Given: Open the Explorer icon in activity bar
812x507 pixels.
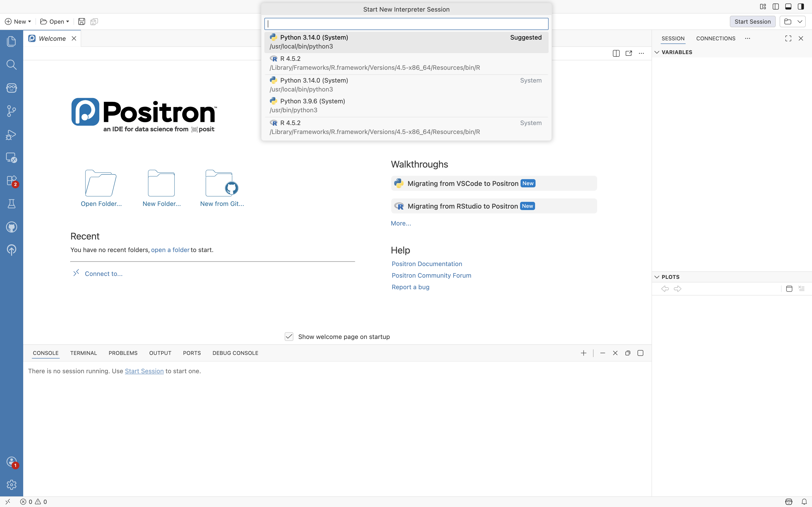Looking at the screenshot, I should click(11, 41).
